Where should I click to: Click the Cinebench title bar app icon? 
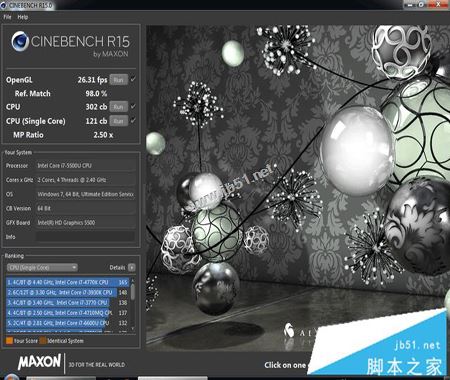click(x=4, y=5)
